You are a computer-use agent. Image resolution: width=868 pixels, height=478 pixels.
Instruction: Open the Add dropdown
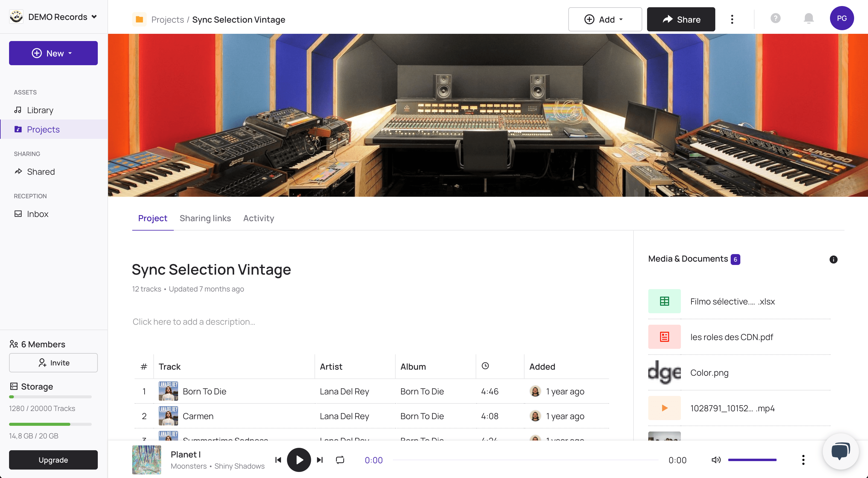coord(605,20)
